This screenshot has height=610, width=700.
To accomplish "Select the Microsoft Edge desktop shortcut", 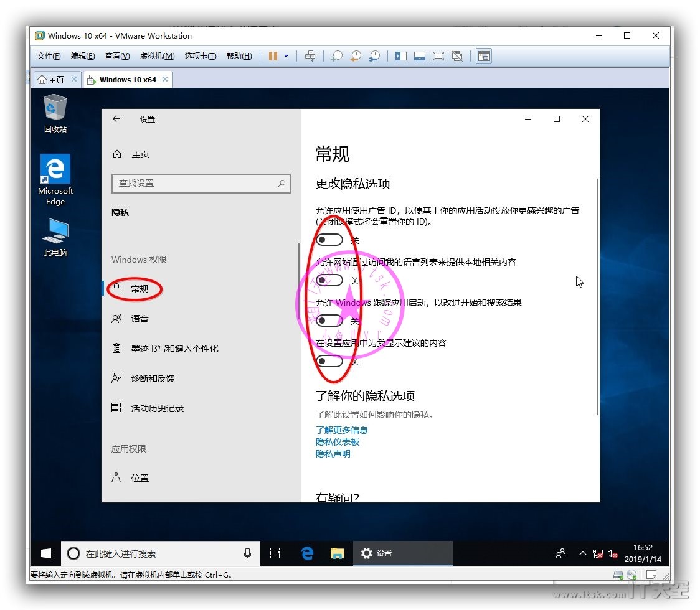I will (x=55, y=180).
